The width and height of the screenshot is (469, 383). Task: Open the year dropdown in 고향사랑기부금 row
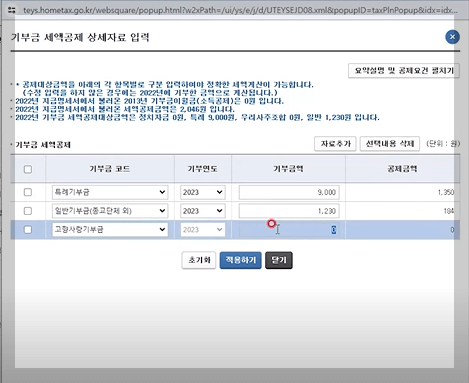[x=203, y=229]
